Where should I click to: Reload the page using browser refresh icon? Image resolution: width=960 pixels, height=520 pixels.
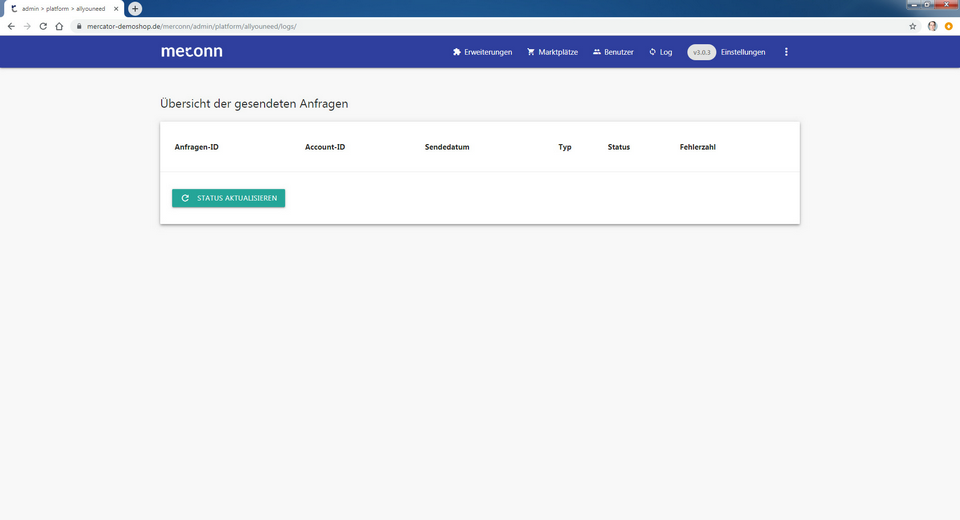(43, 26)
